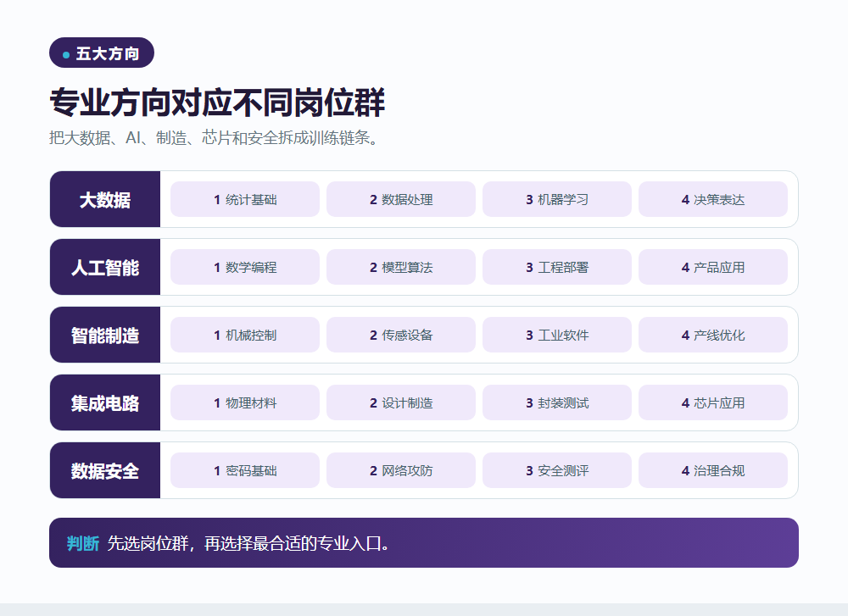Click the 4 产品应用 chip
Screen dimensions: 848x616
click(713, 267)
